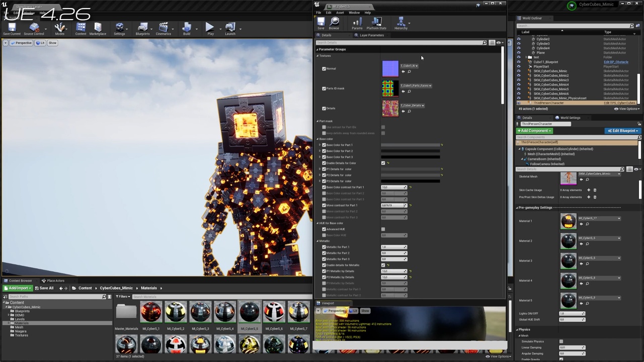644x362 pixels.
Task: Add element to Skin Cache Usage array
Action: point(589,190)
